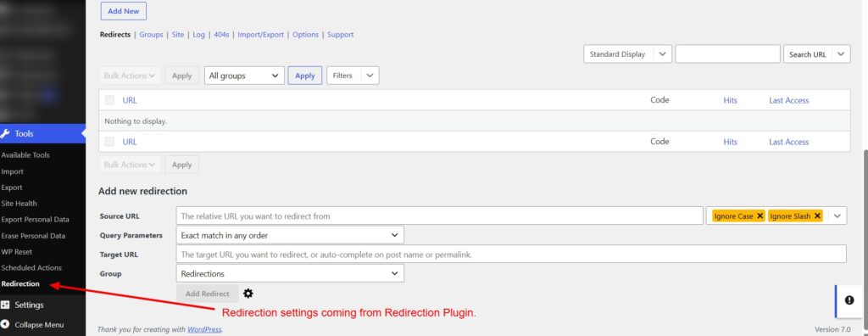This screenshot has width=868, height=336.
Task: Expand the Source URL flags dropdown
Action: pyautogui.click(x=837, y=216)
